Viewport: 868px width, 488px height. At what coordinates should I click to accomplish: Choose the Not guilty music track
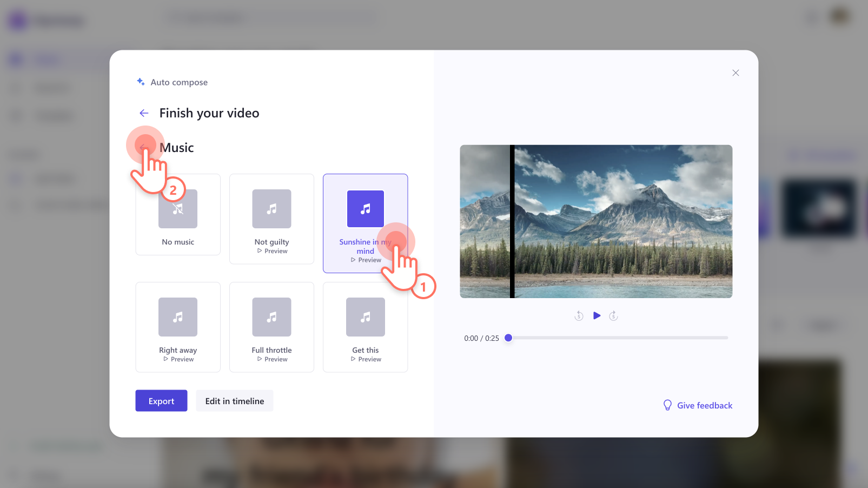271,209
